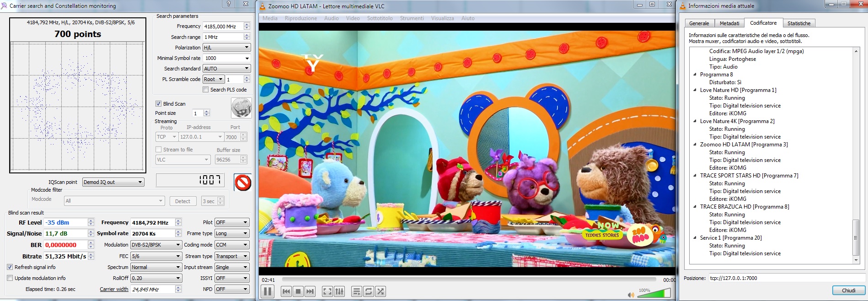
Task: Select the Codificatore tab
Action: 763,23
